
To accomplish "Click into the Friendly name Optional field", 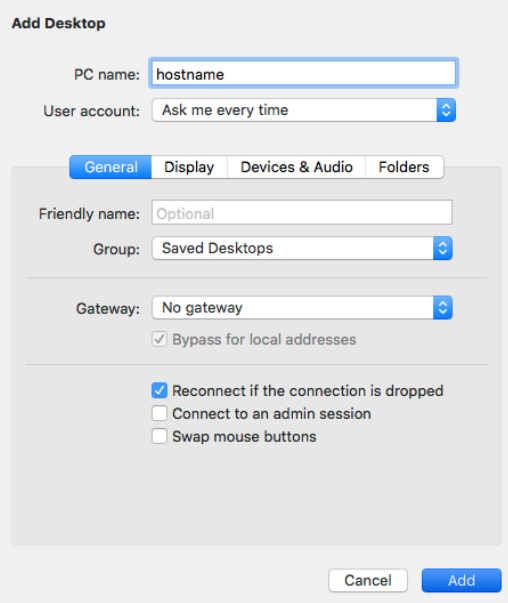I will point(302,212).
